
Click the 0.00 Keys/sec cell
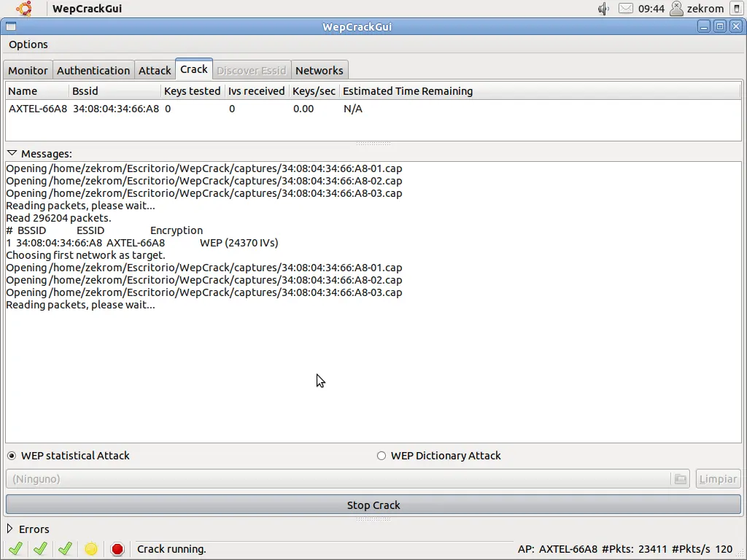[x=303, y=109]
